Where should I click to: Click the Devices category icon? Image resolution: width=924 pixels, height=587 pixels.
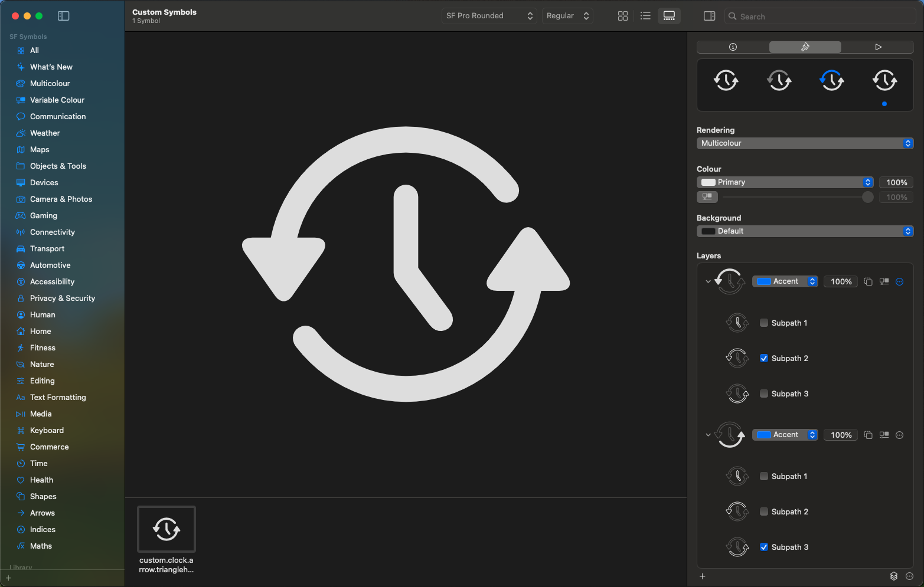[21, 183]
